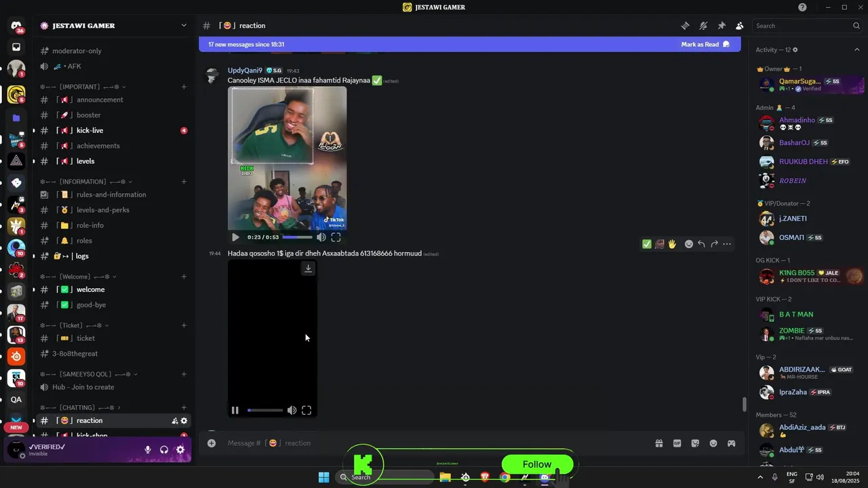Focus the Search field in header

(808, 26)
